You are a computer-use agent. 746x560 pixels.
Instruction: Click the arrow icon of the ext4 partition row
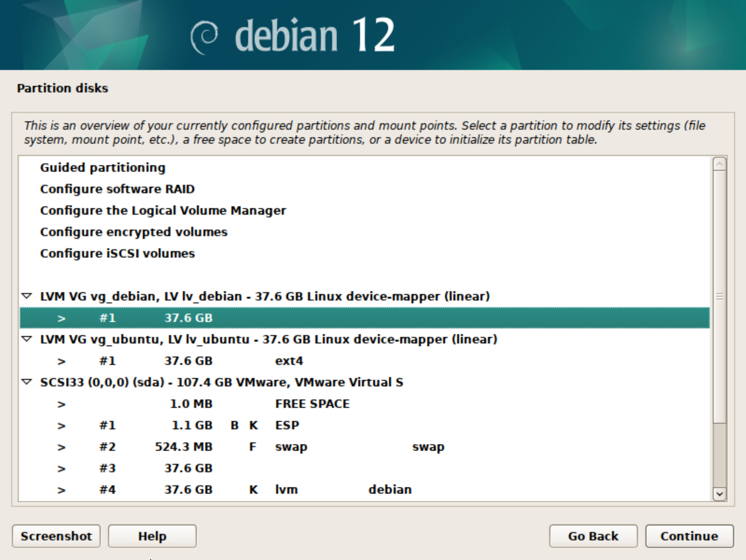(61, 361)
